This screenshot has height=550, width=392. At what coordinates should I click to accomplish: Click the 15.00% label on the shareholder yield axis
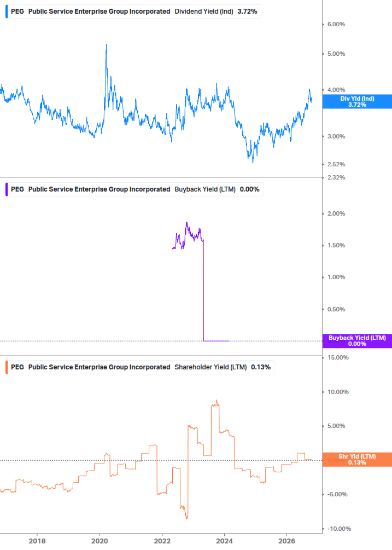pos(338,357)
